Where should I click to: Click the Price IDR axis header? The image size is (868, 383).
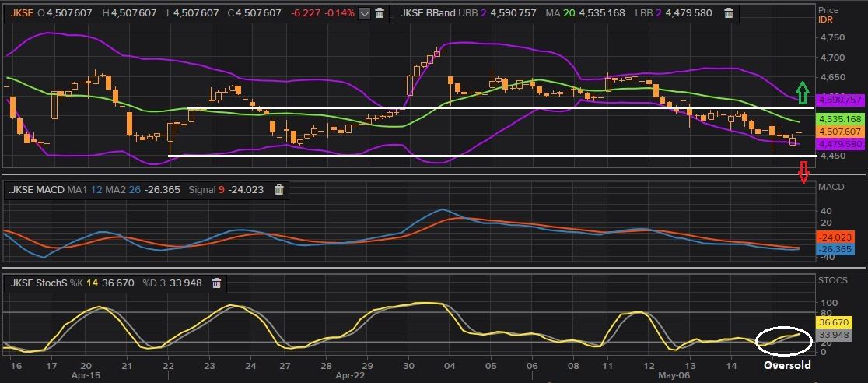click(x=828, y=15)
